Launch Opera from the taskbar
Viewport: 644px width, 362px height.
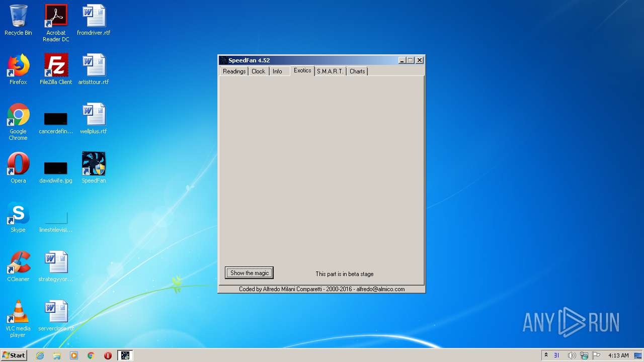point(108,355)
